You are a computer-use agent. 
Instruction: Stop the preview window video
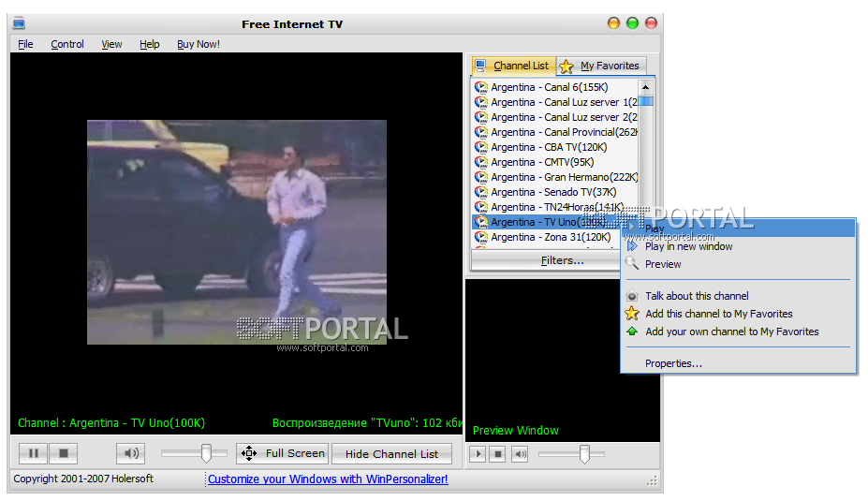(x=497, y=454)
